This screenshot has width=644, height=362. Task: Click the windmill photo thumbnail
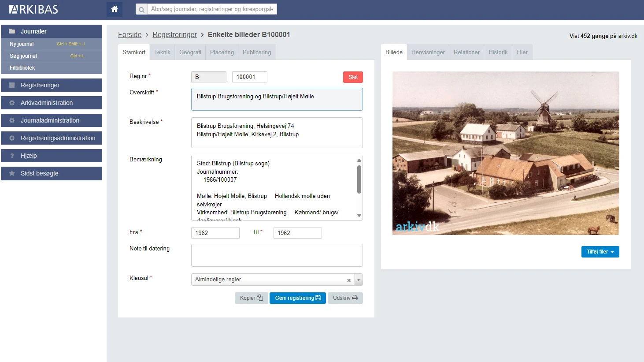(506, 153)
